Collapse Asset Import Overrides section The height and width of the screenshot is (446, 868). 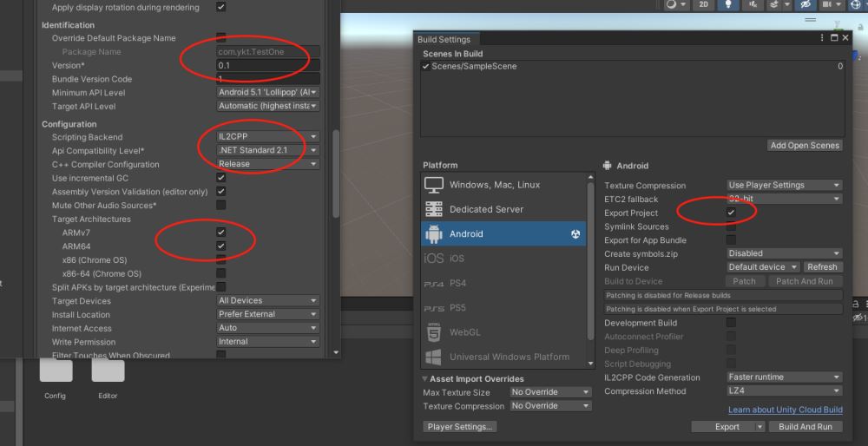[426, 379]
